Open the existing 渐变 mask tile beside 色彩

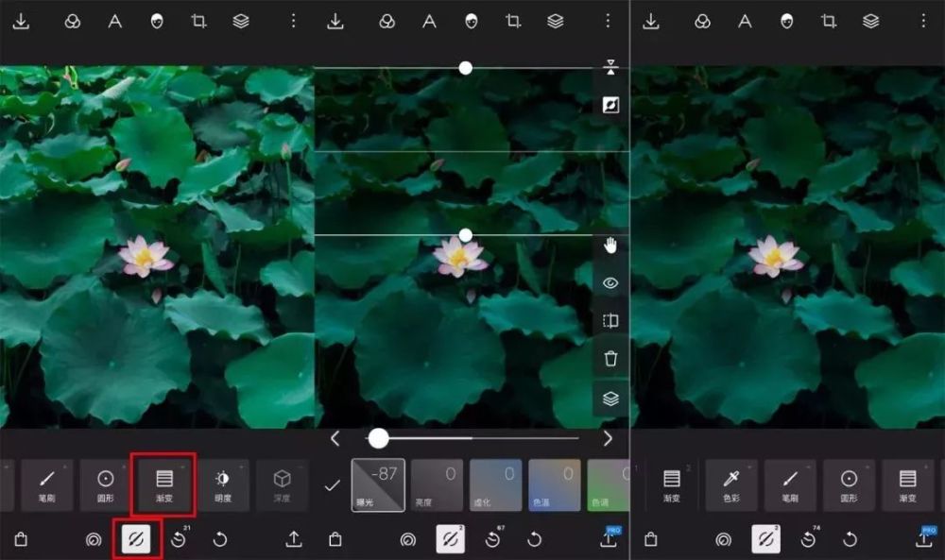point(672,485)
